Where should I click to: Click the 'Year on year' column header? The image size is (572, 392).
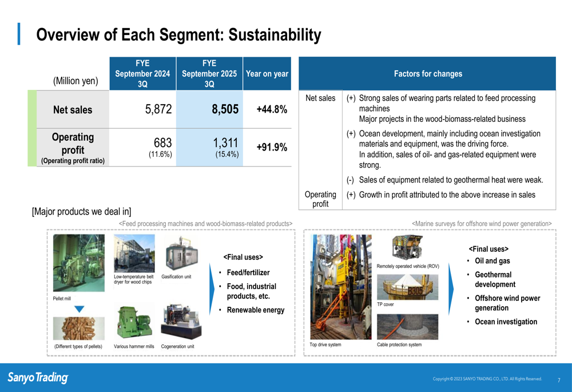(267, 73)
